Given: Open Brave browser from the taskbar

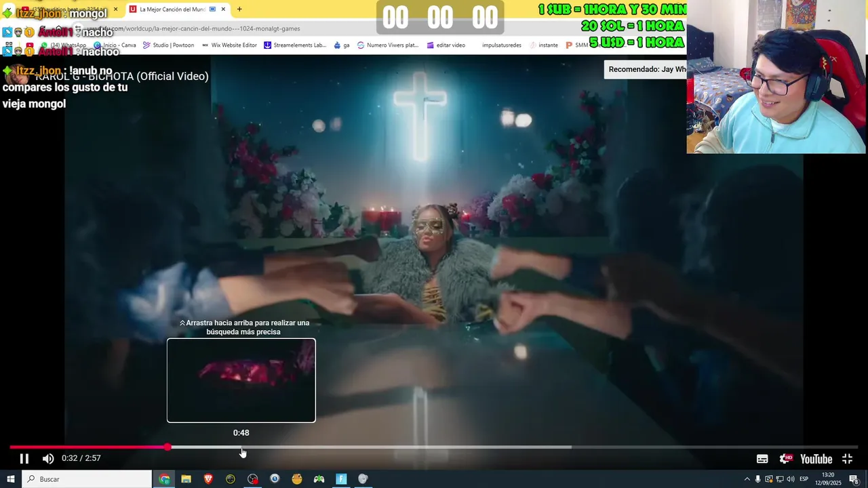Looking at the screenshot, I should click(x=208, y=479).
